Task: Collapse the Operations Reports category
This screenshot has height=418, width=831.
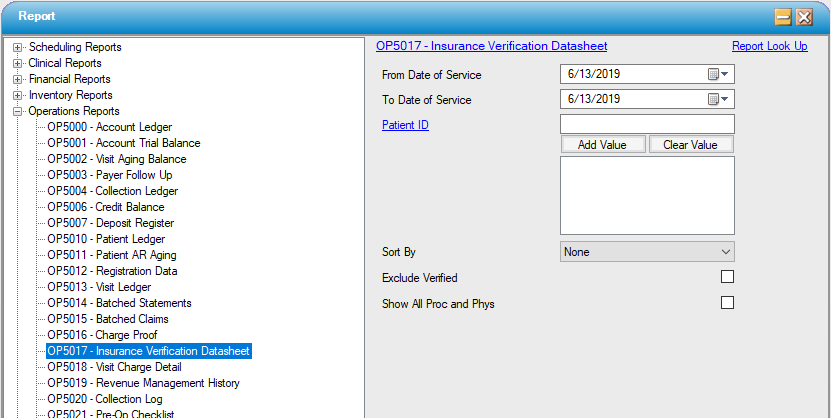Action: click(18, 111)
